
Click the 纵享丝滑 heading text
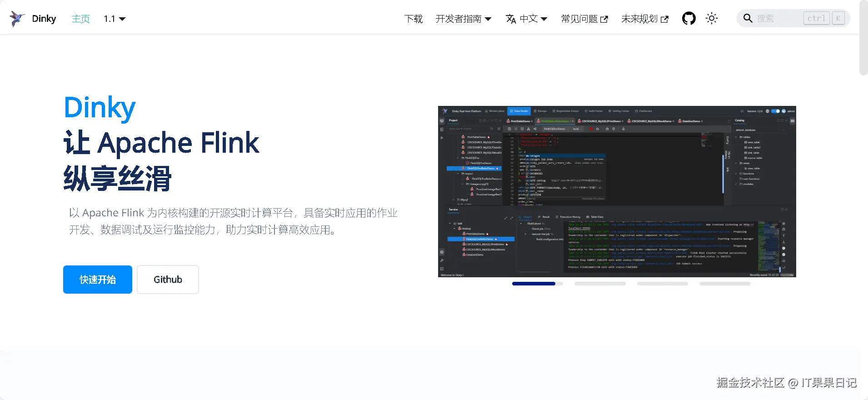pyautogui.click(x=117, y=178)
